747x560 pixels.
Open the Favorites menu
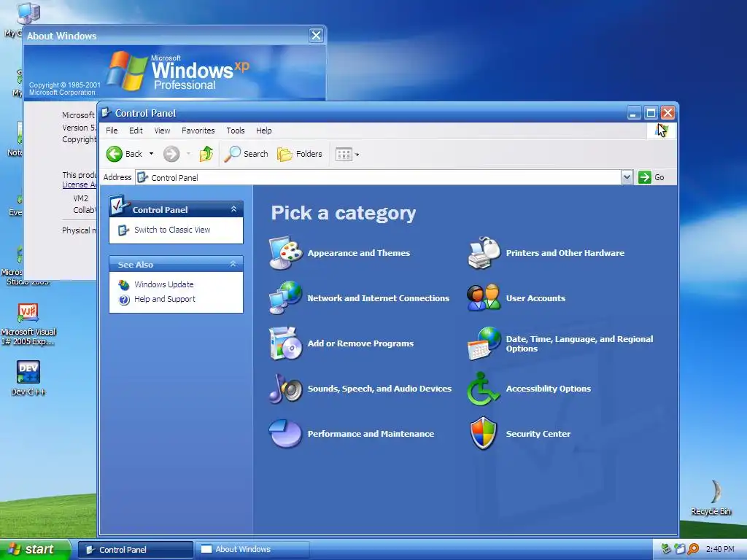tap(198, 131)
